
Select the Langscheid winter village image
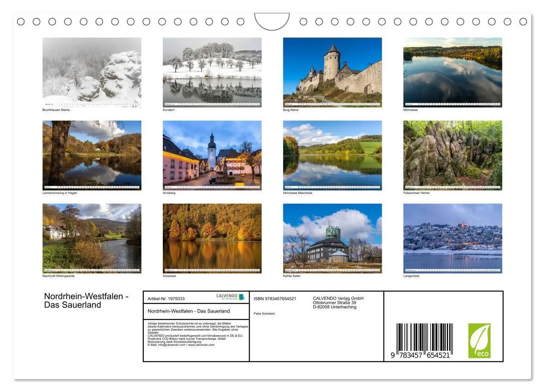pyautogui.click(x=452, y=238)
